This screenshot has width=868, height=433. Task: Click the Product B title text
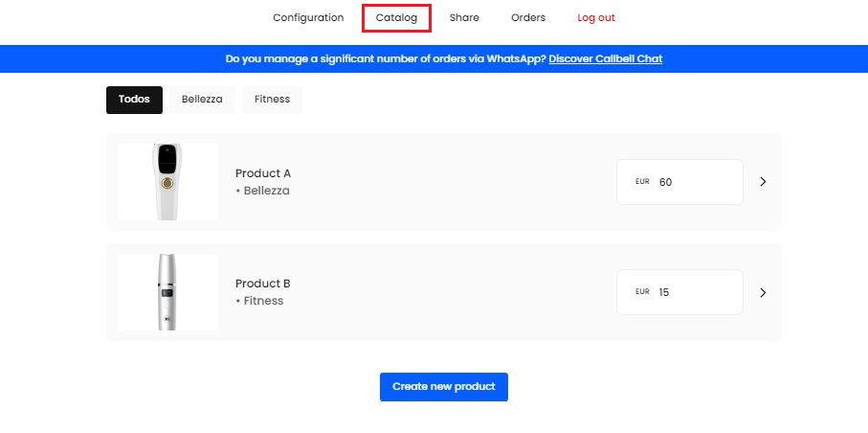pos(263,284)
